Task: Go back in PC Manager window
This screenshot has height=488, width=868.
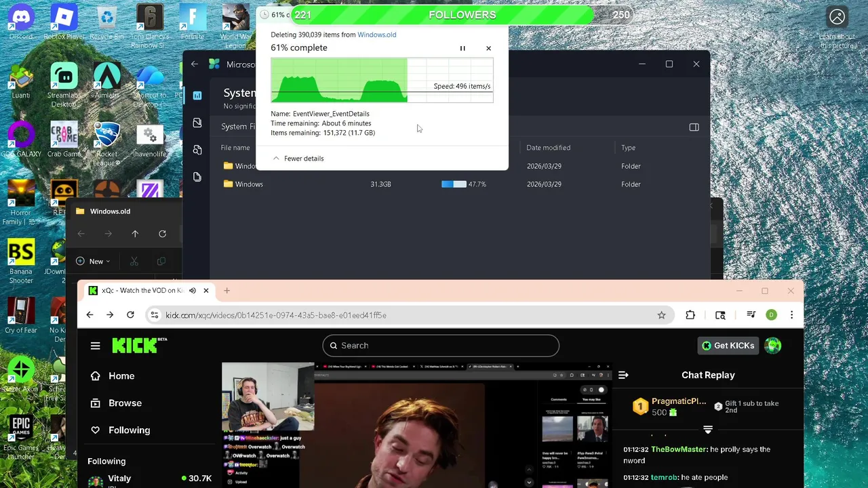Action: pyautogui.click(x=195, y=64)
